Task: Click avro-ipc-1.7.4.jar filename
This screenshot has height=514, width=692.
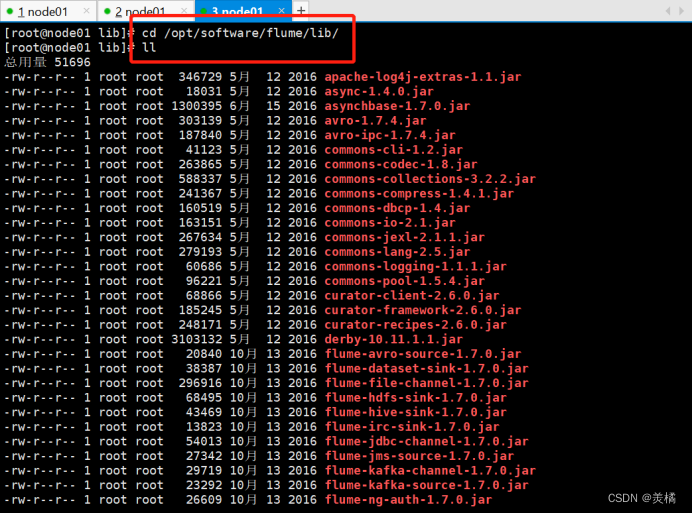Action: 390,135
